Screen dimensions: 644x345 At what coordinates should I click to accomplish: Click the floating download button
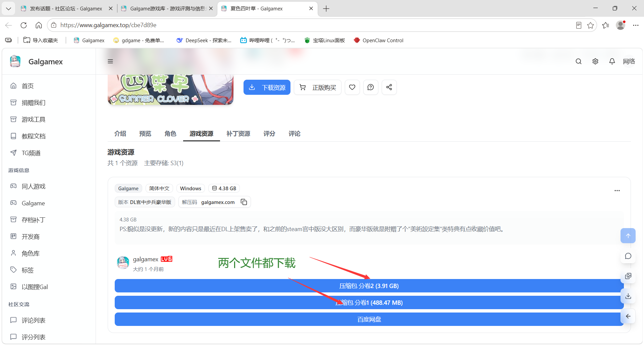pos(628,296)
